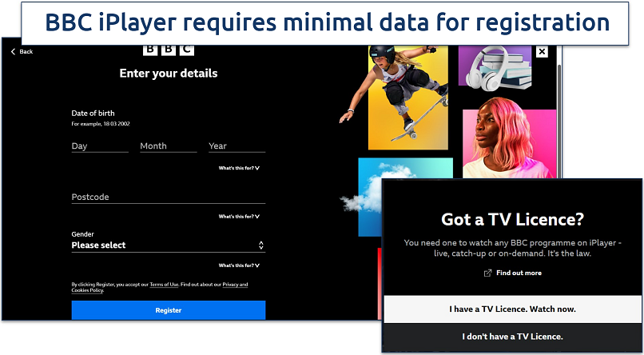Click the "Enter your details" heading
The width and height of the screenshot is (644, 355).
[169, 74]
